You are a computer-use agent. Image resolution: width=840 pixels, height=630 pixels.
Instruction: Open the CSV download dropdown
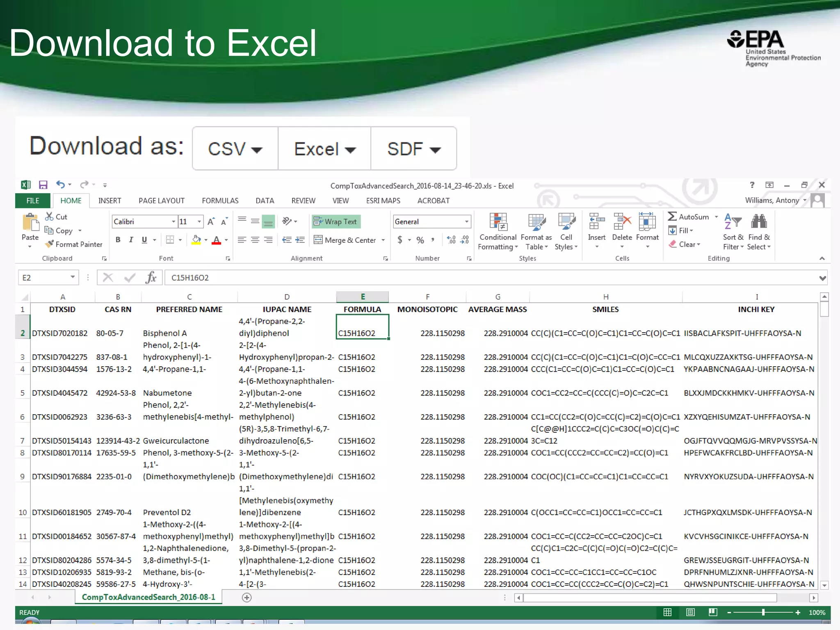[x=235, y=148]
